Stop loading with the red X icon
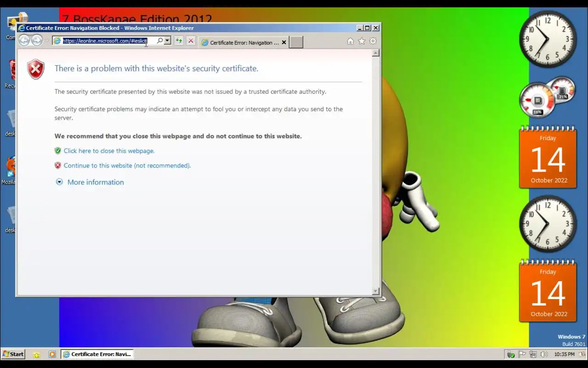588x368 pixels. click(191, 41)
